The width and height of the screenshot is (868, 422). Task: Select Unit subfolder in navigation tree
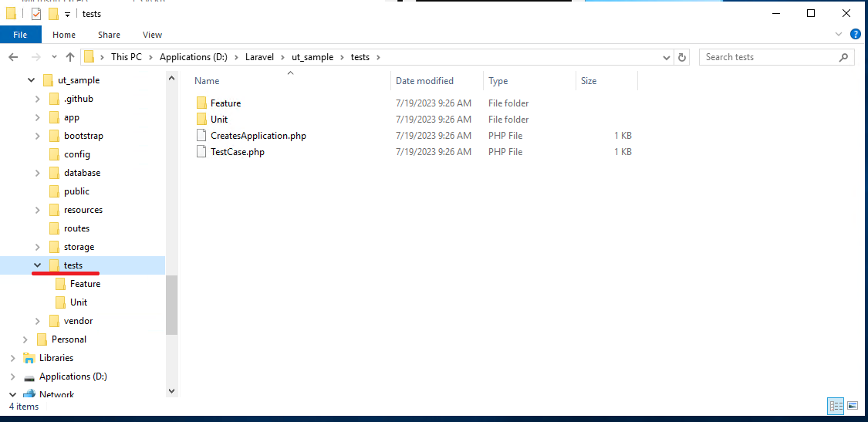coord(79,302)
